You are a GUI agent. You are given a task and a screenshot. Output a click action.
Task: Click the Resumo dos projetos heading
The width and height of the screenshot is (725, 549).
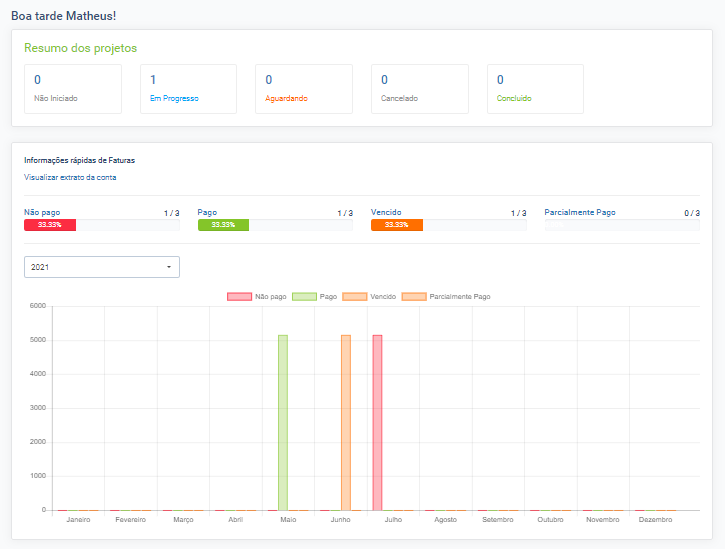coord(80,48)
